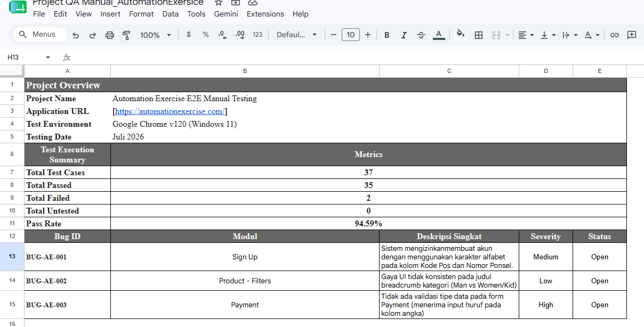Viewport: 644px width, 327px height.
Task: Select column B header
Action: click(245, 71)
